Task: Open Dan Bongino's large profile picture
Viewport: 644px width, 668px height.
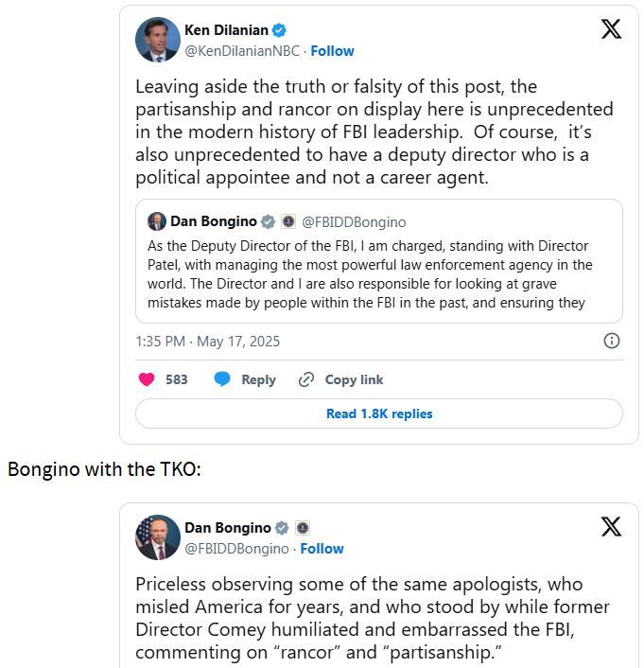Action: tap(158, 537)
